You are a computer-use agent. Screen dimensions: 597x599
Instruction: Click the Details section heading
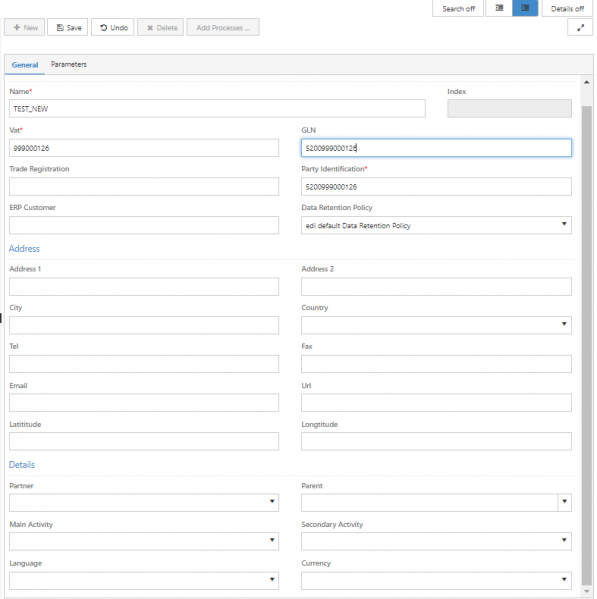click(22, 465)
